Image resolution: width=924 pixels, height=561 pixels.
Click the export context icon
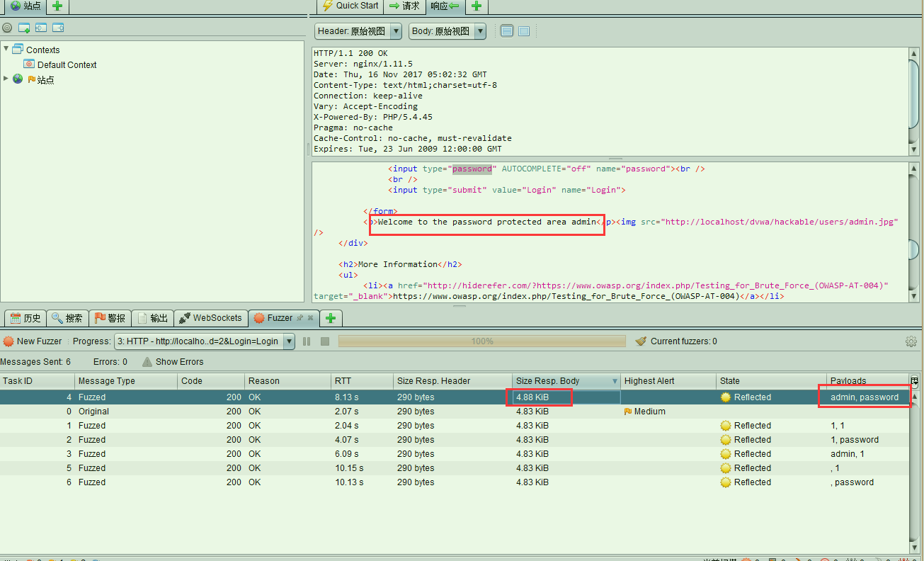click(x=58, y=28)
